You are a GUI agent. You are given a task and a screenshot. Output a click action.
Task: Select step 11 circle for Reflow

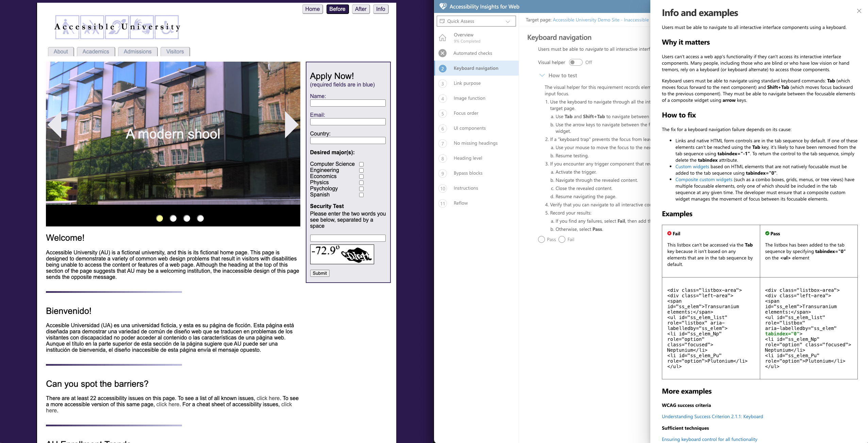(x=443, y=204)
